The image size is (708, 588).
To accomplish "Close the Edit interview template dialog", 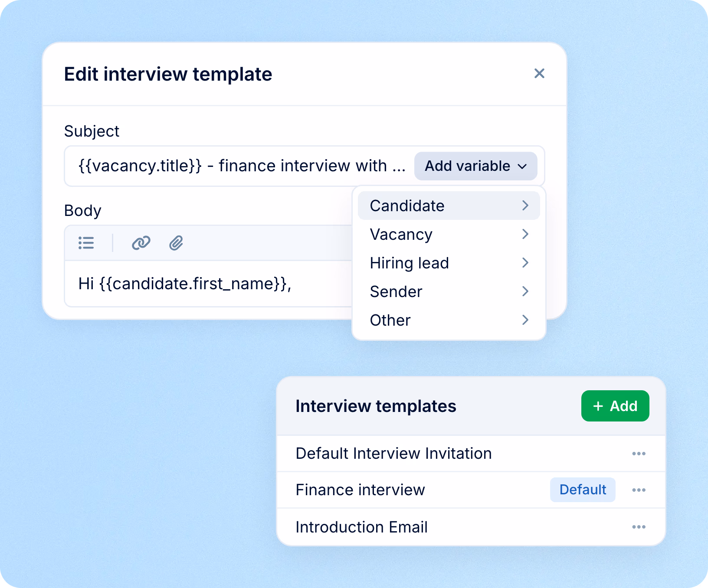I will (x=539, y=73).
